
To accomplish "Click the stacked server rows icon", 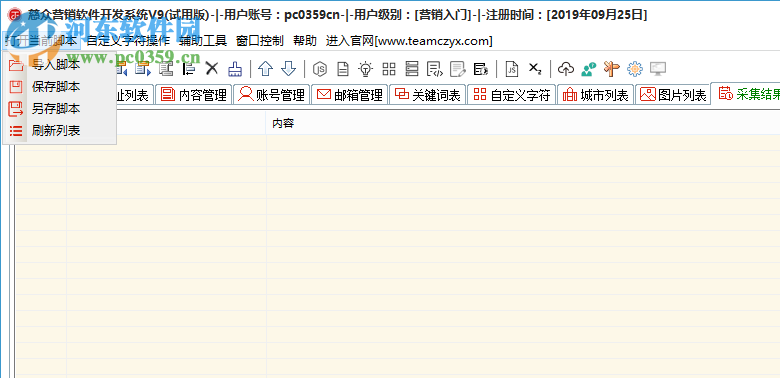I will (411, 69).
